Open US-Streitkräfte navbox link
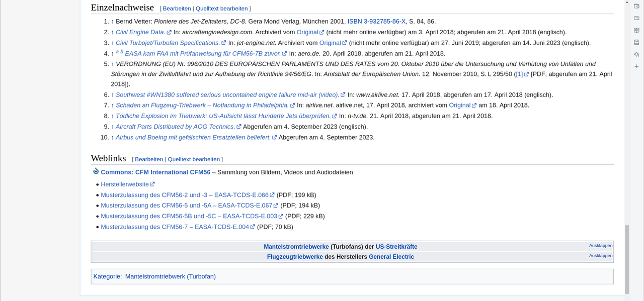This screenshot has height=301, width=644. tap(396, 247)
